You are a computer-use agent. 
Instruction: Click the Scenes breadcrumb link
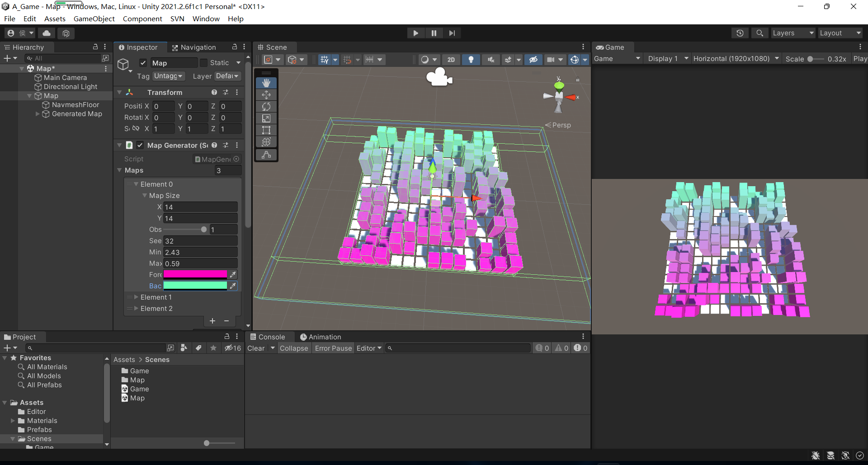[x=157, y=359]
